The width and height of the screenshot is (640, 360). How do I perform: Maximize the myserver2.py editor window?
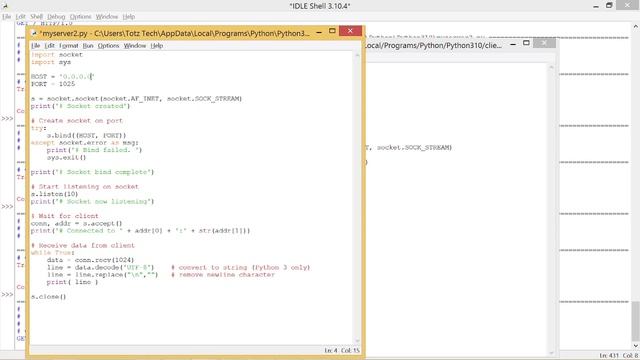coord(332,31)
